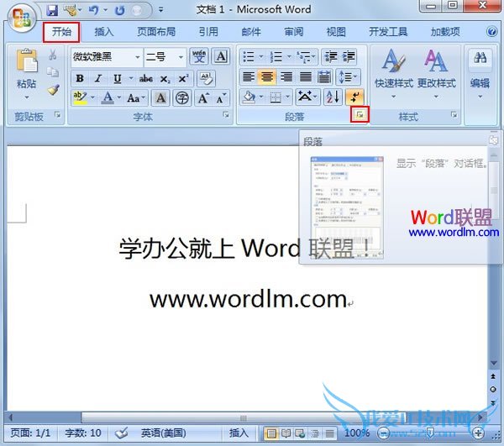Open the 开发工具 tab

(388, 32)
